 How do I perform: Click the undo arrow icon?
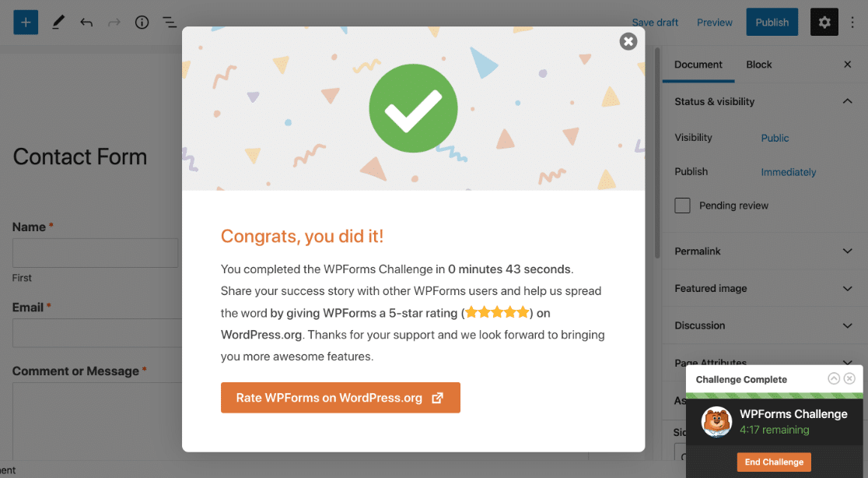tap(86, 23)
